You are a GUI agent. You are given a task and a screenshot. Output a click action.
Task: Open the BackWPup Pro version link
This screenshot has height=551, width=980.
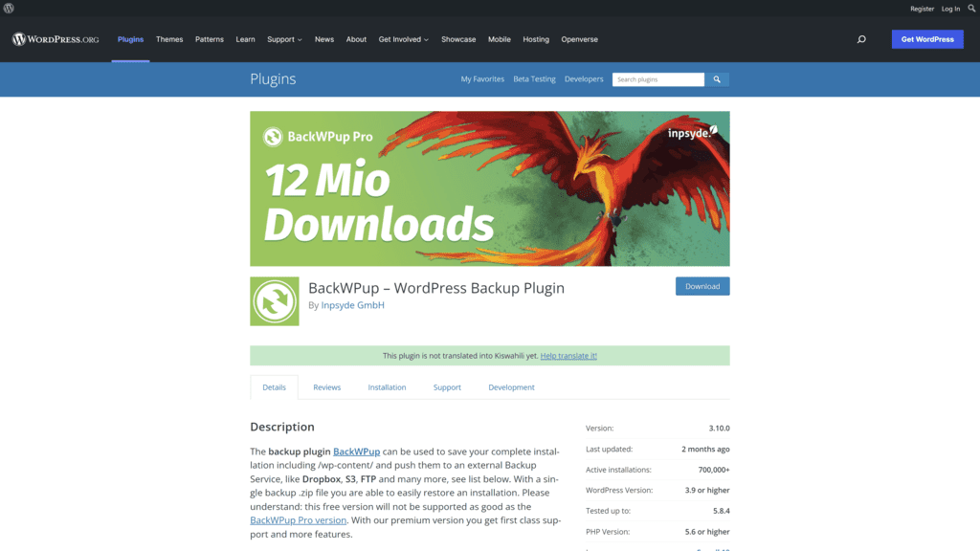point(299,519)
